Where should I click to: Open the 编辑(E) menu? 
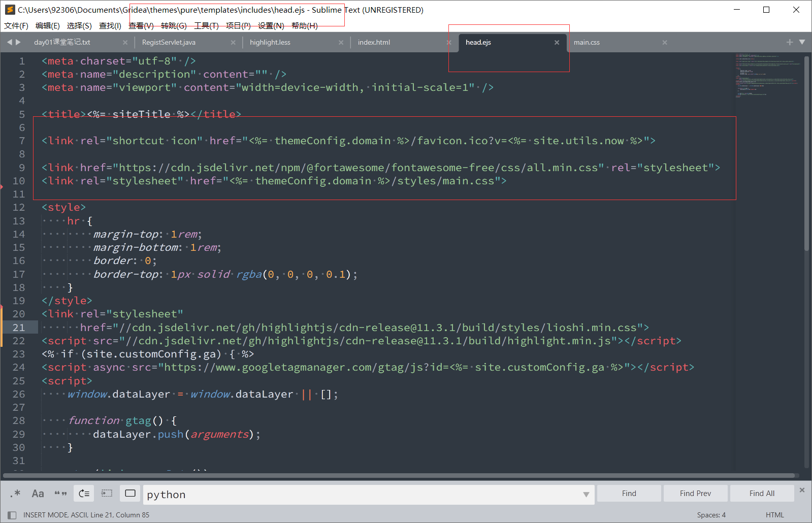pyautogui.click(x=48, y=26)
